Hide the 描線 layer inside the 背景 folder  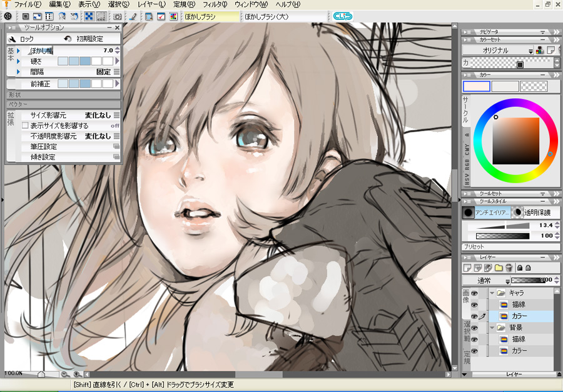pyautogui.click(x=474, y=339)
